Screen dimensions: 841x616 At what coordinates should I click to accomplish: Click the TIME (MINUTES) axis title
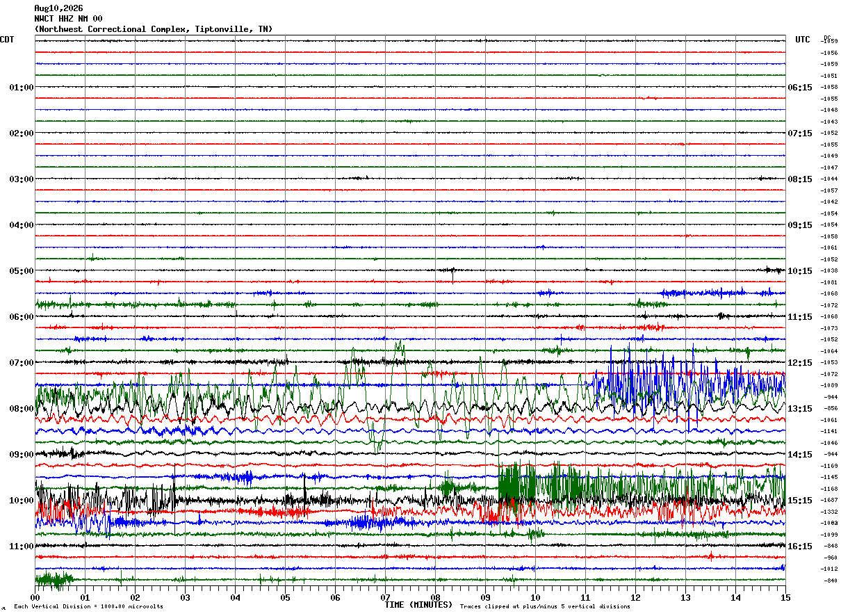(x=418, y=605)
